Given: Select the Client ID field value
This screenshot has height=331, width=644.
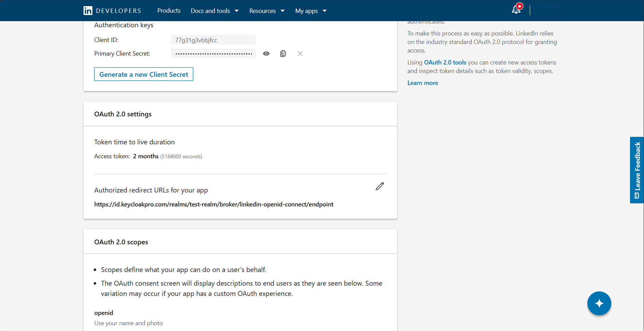Looking at the screenshot, I should coord(213,40).
